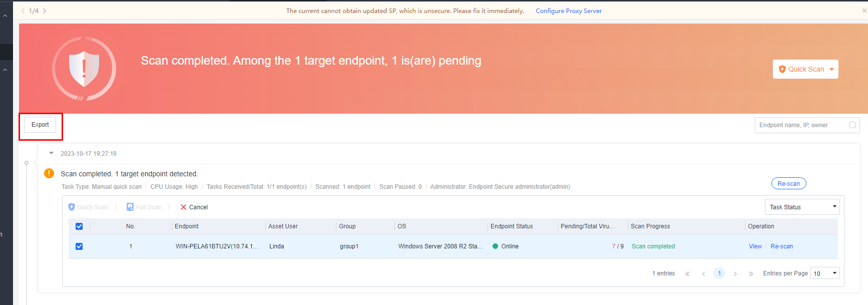Click the orange warning exclamation icon
Screen dimensions: 868x305
pos(49,173)
